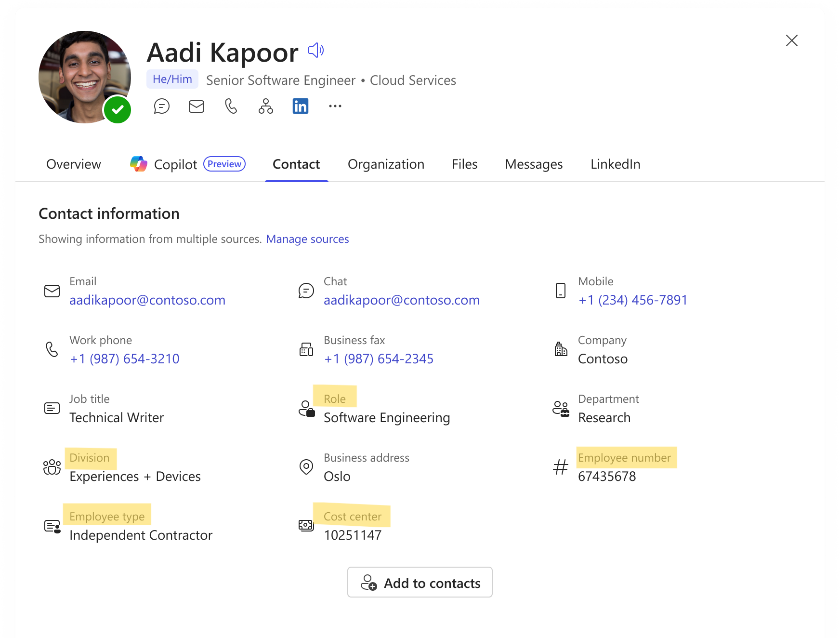Open the LinkedIn tab

coord(616,164)
